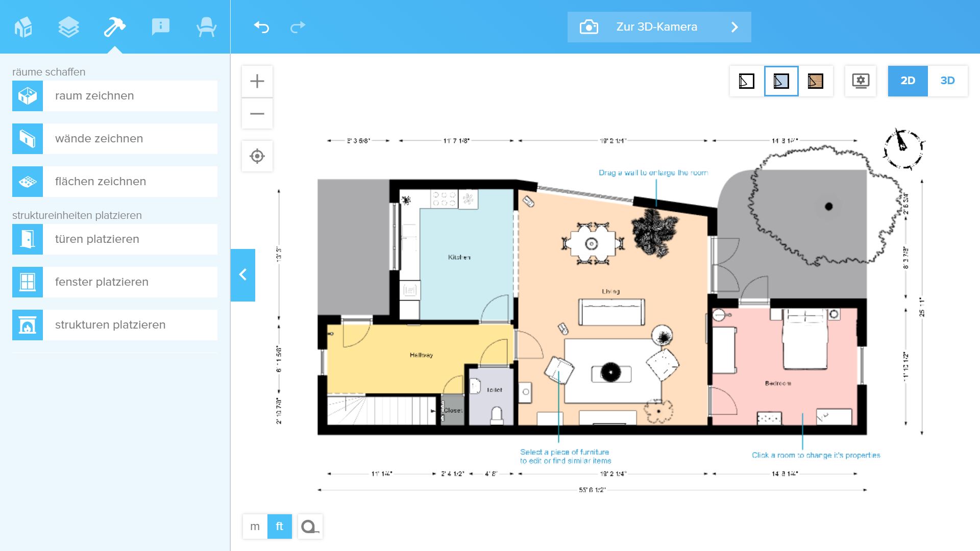
Task: Zoom out with the minus button
Action: [257, 113]
